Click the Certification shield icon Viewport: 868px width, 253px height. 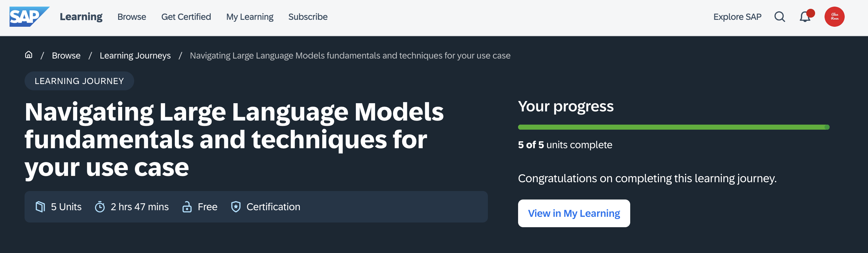[x=236, y=206]
